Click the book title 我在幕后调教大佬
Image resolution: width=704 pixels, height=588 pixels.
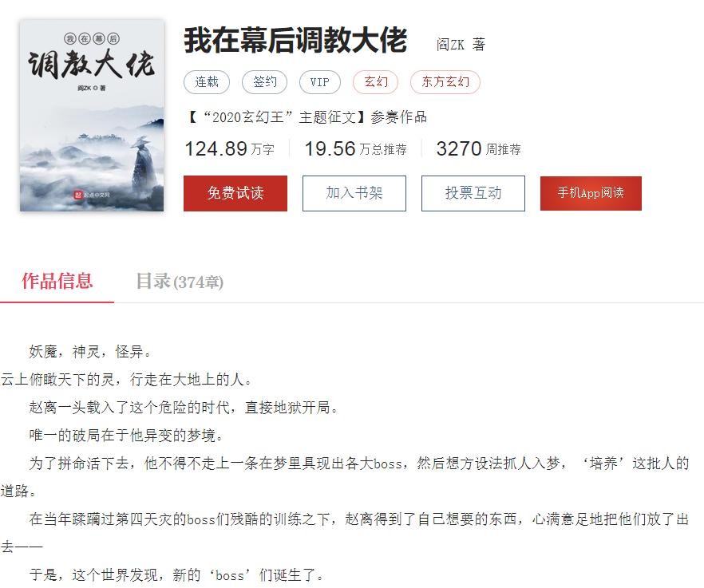(295, 41)
